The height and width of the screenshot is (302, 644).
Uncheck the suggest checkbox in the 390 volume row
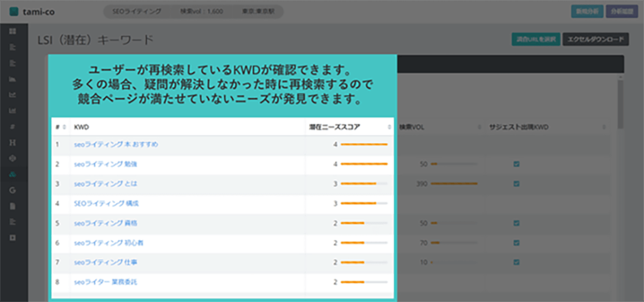516,183
